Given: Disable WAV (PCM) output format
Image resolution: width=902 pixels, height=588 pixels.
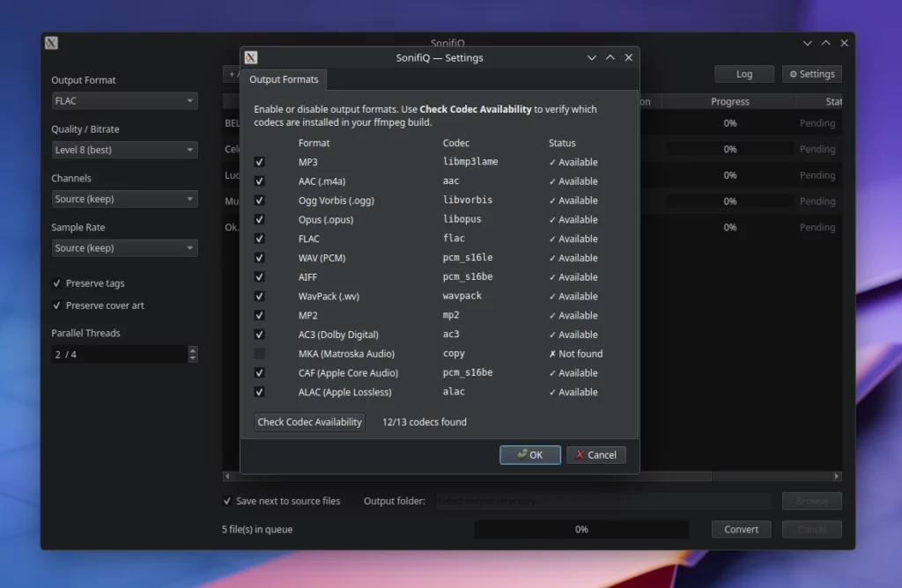Looking at the screenshot, I should tap(260, 258).
